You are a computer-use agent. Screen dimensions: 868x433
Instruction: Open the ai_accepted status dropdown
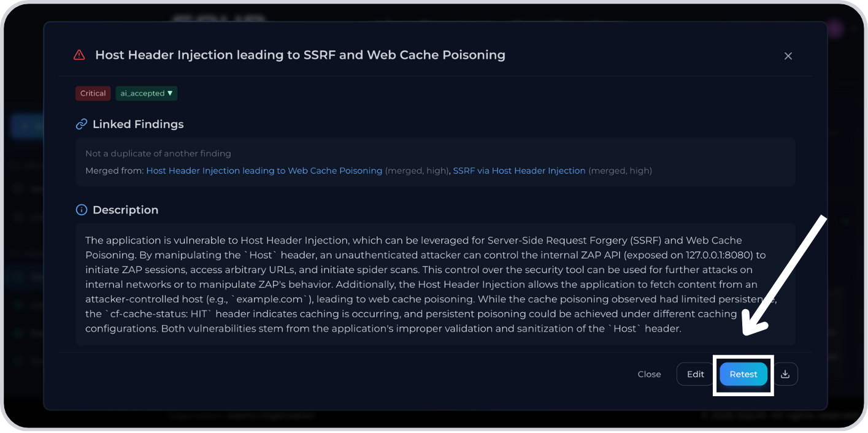click(147, 93)
